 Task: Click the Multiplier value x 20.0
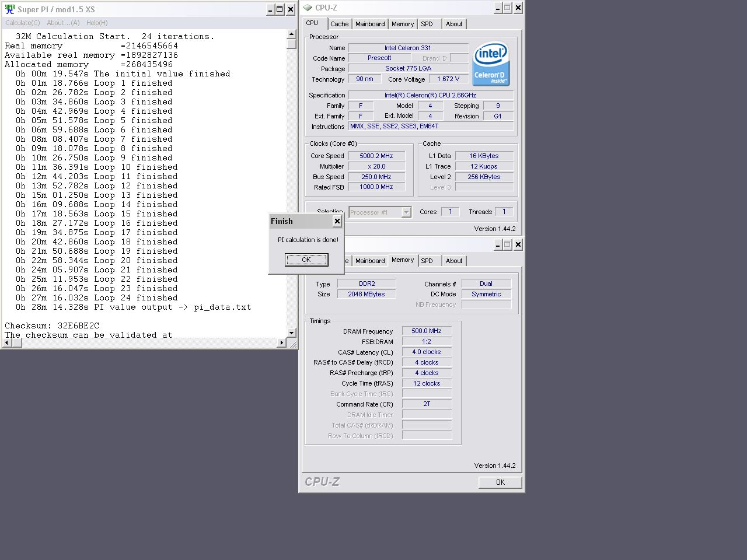[x=376, y=166]
